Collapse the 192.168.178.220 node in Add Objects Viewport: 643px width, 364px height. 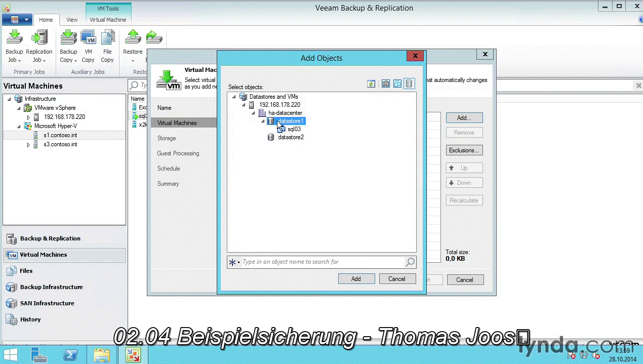click(x=244, y=105)
